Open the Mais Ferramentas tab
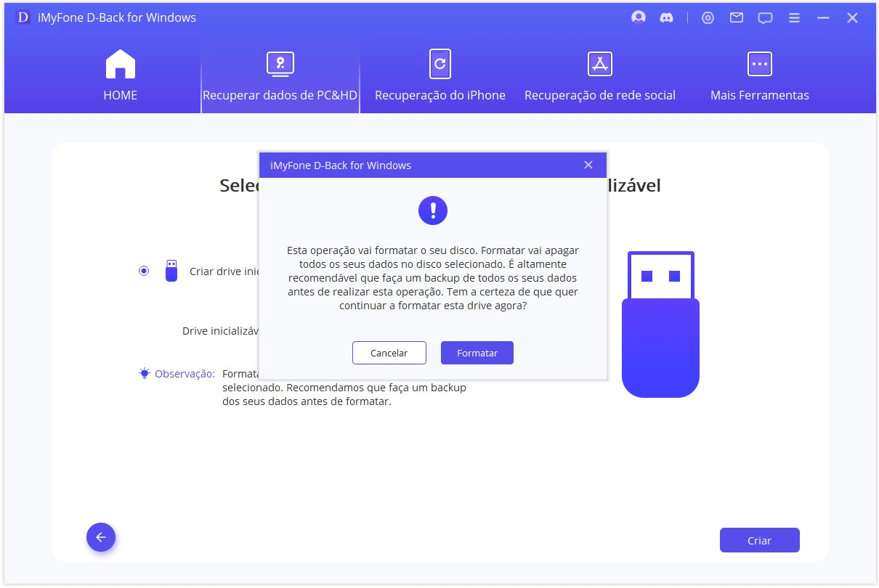Image resolution: width=879 pixels, height=588 pixels. pos(760,76)
